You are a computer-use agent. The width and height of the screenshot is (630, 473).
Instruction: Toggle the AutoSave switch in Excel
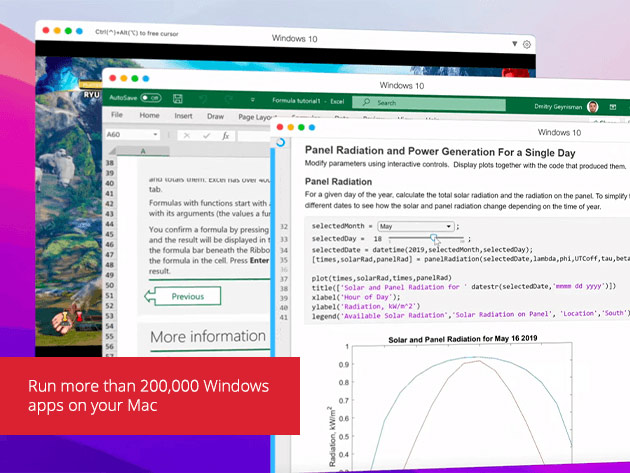click(x=151, y=98)
